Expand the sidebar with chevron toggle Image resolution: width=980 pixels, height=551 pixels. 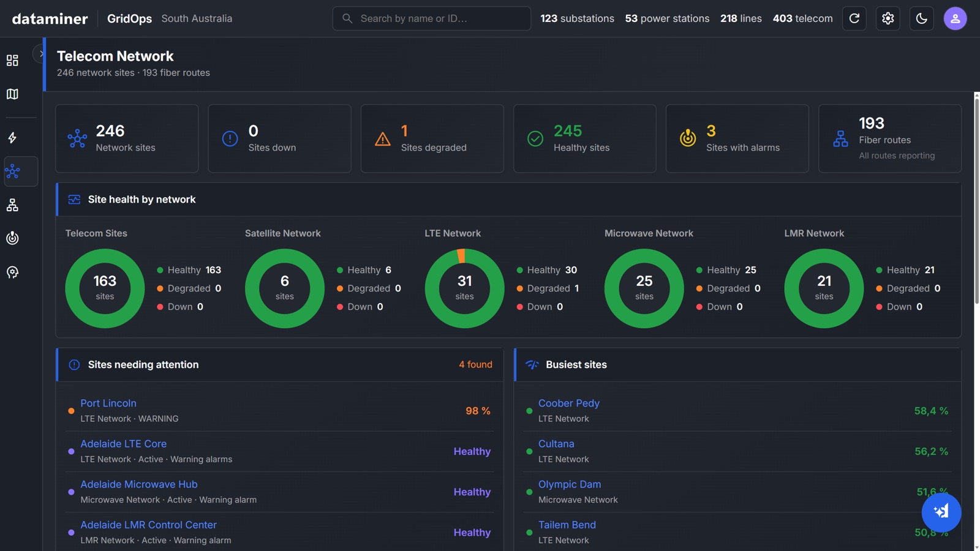[40, 54]
